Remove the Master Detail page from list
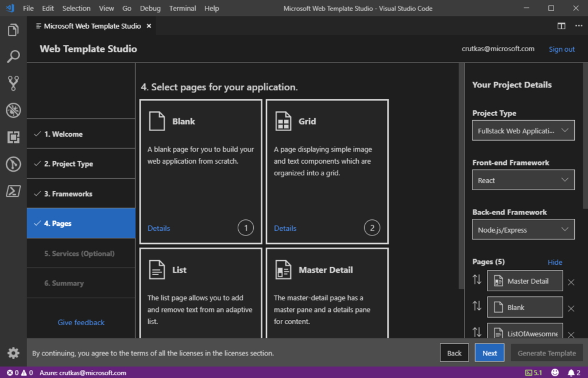Image resolution: width=588 pixels, height=378 pixels. coord(571,283)
